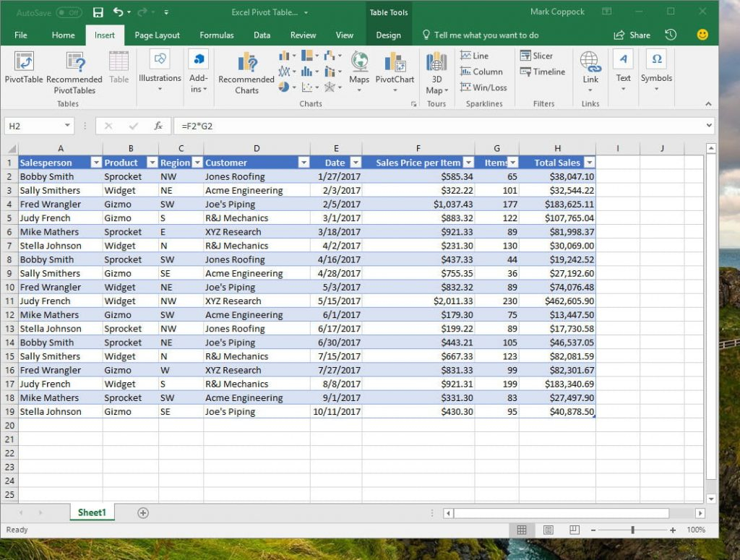The width and height of the screenshot is (740, 560).
Task: Open the Table Tools Design tab
Action: 388,35
